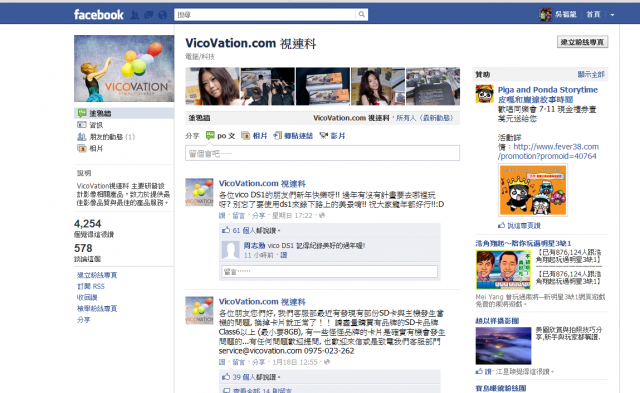
Task: Open the messages icon in the top bar
Action: 149,15
